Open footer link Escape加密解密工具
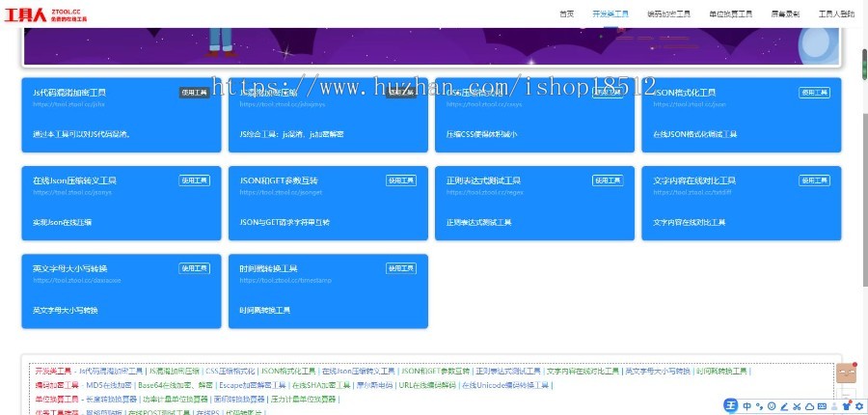 [x=253, y=385]
